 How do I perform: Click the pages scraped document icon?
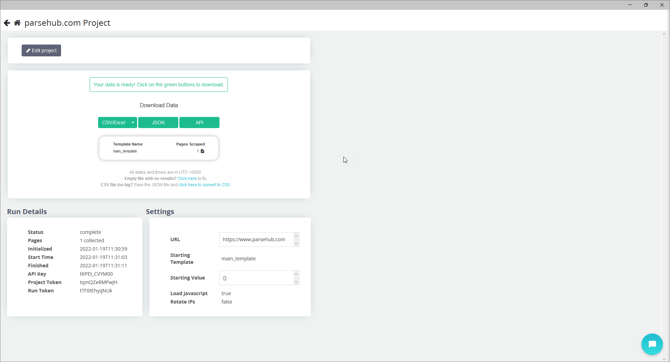tap(203, 151)
